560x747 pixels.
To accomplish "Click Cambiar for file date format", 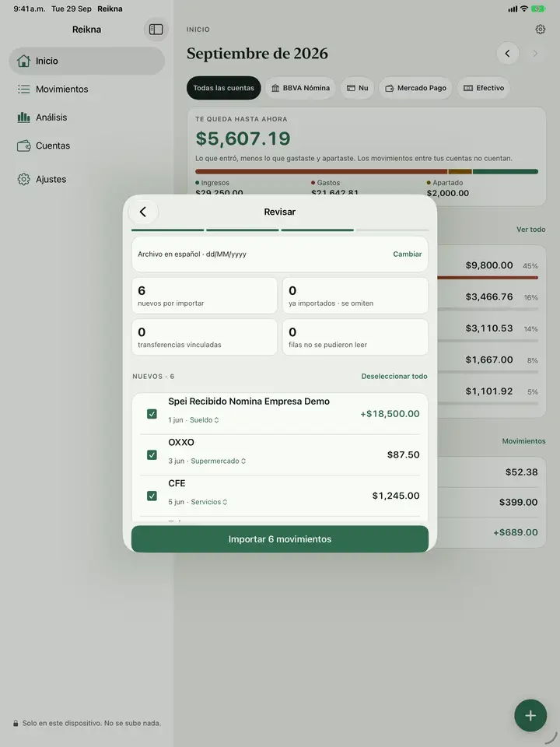I will point(407,254).
